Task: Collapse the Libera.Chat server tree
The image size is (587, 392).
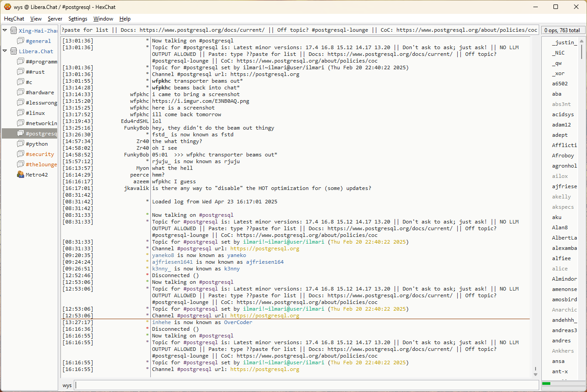Action: 5,51
